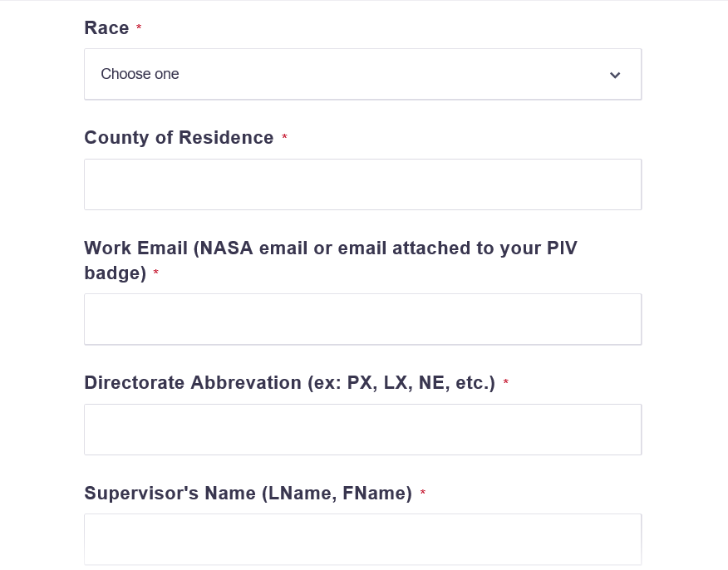This screenshot has width=728, height=570.
Task: Open the Race dropdown
Action: point(362,74)
